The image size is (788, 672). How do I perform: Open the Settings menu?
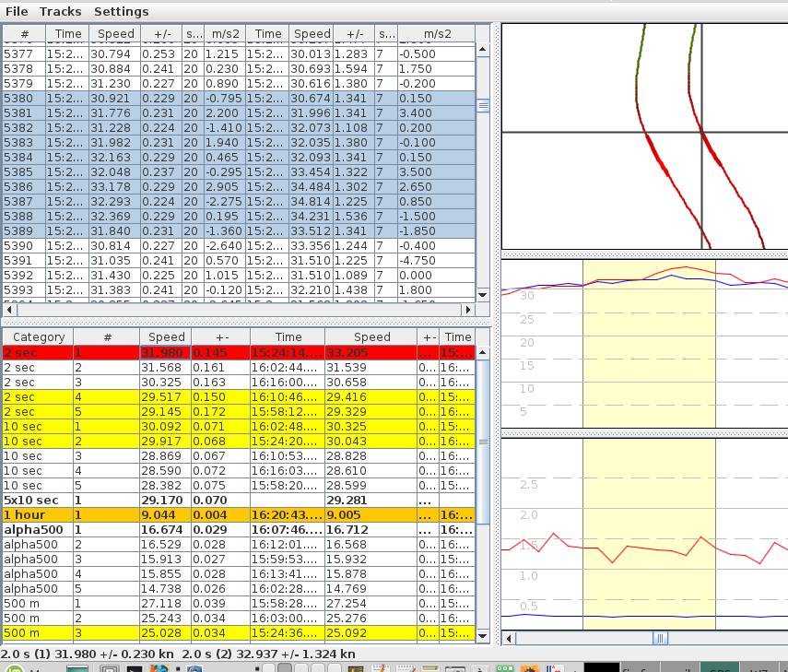click(x=121, y=12)
